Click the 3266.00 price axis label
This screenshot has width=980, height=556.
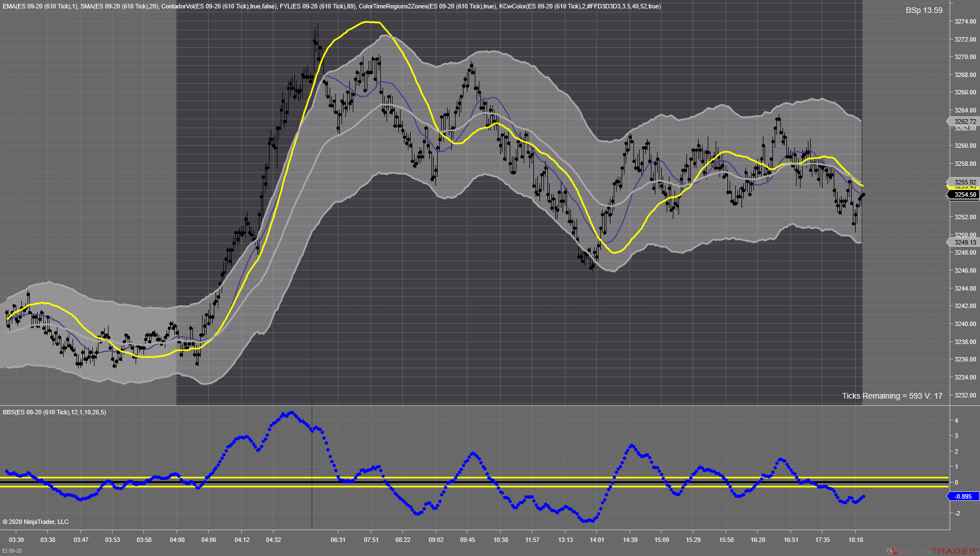[x=965, y=93]
